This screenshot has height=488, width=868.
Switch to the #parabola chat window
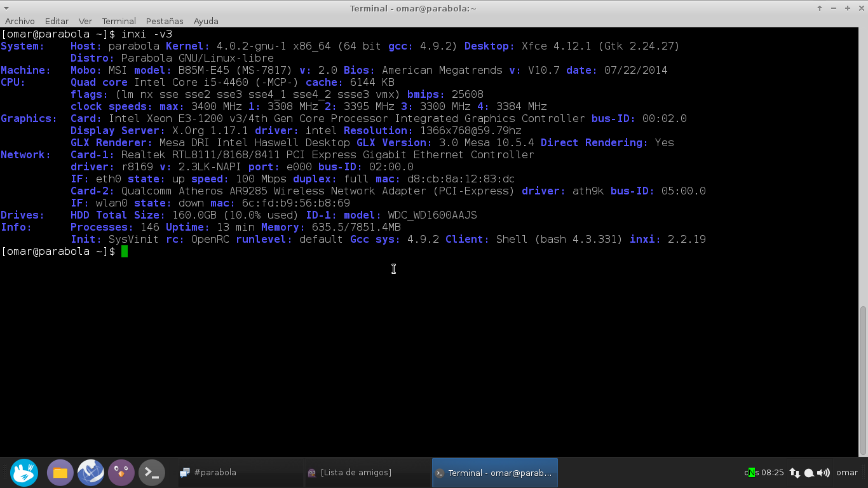click(240, 473)
